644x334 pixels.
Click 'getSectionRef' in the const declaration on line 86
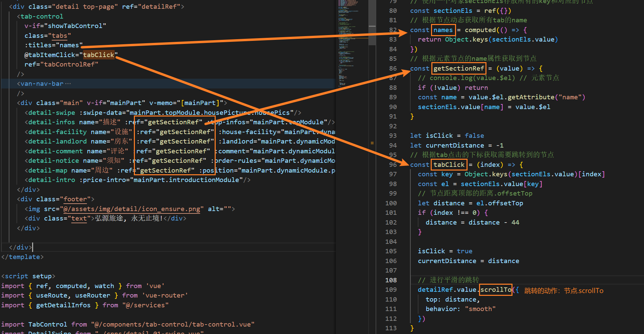459,68
